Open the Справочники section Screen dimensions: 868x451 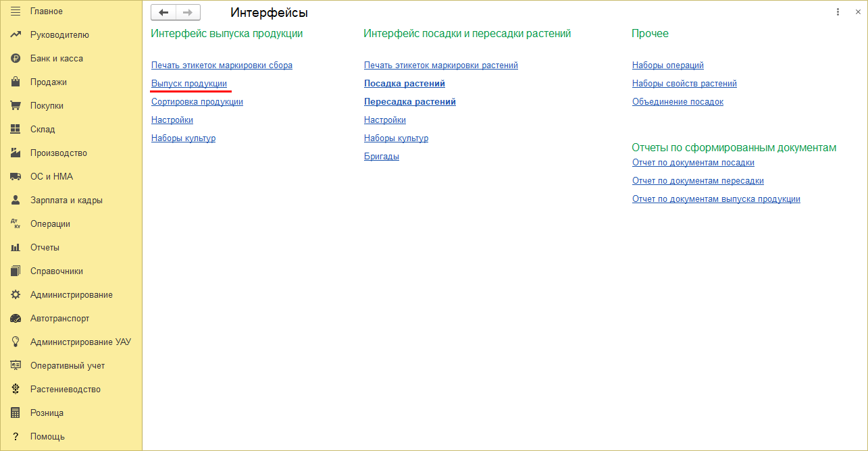tap(57, 271)
